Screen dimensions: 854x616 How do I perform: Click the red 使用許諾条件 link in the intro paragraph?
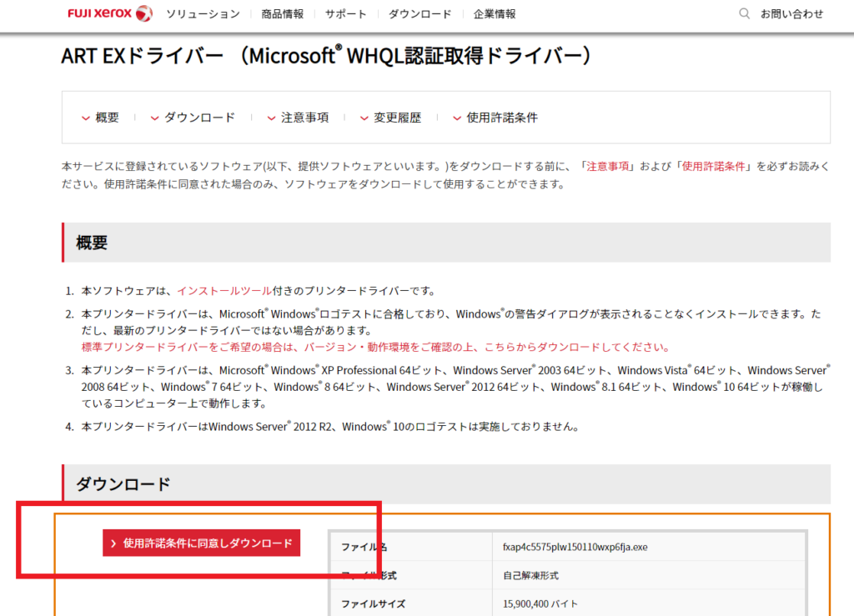coord(713,167)
